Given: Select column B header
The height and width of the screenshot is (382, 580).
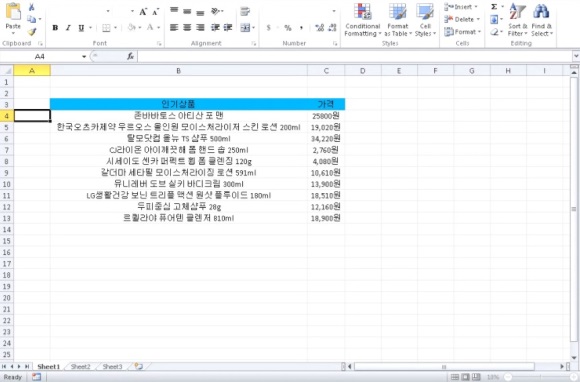Looking at the screenshot, I should pos(179,71).
